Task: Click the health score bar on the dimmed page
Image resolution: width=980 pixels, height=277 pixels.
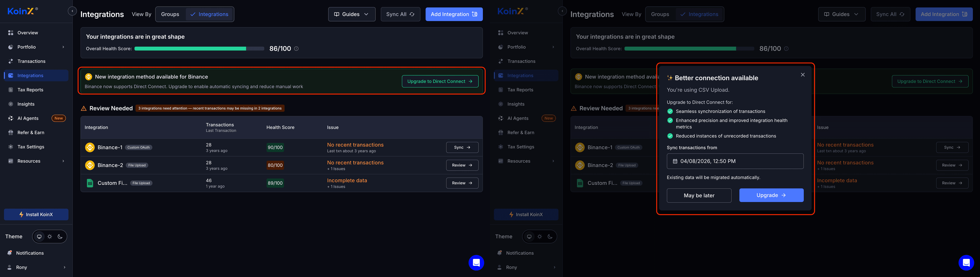Action: click(x=689, y=49)
